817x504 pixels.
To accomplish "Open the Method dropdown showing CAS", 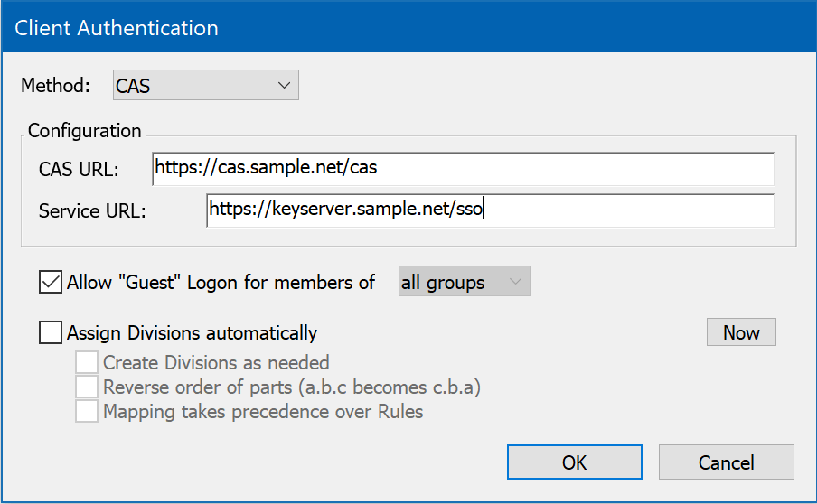I will coord(204,86).
